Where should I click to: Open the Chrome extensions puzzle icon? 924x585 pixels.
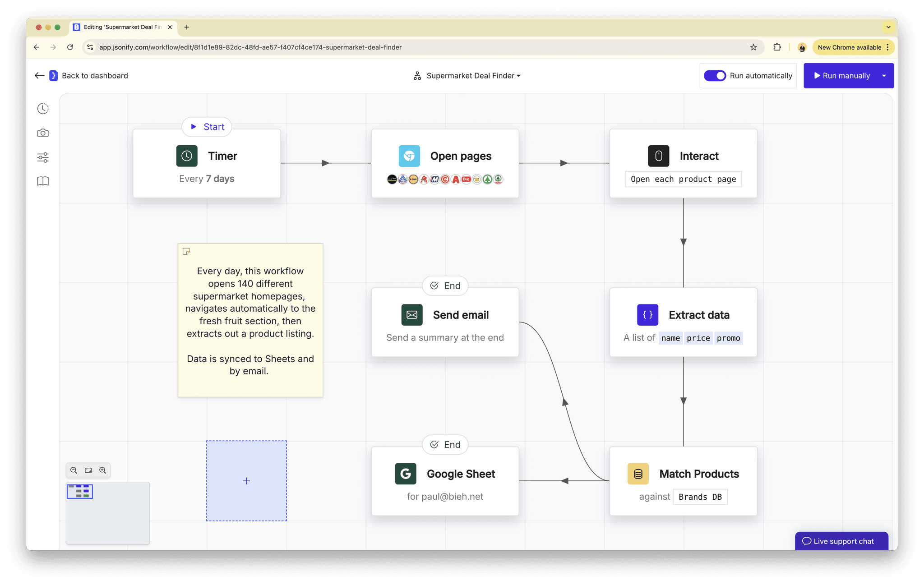(x=777, y=47)
